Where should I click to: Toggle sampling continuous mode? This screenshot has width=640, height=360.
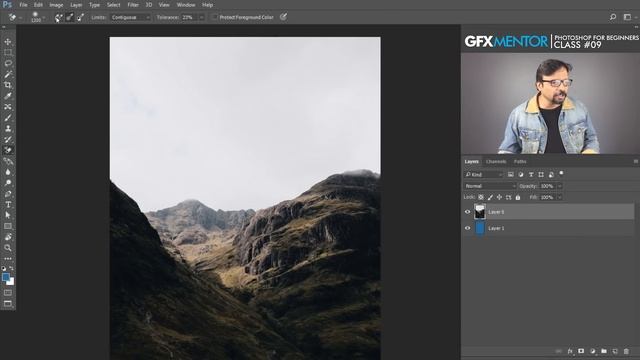[x=59, y=17]
